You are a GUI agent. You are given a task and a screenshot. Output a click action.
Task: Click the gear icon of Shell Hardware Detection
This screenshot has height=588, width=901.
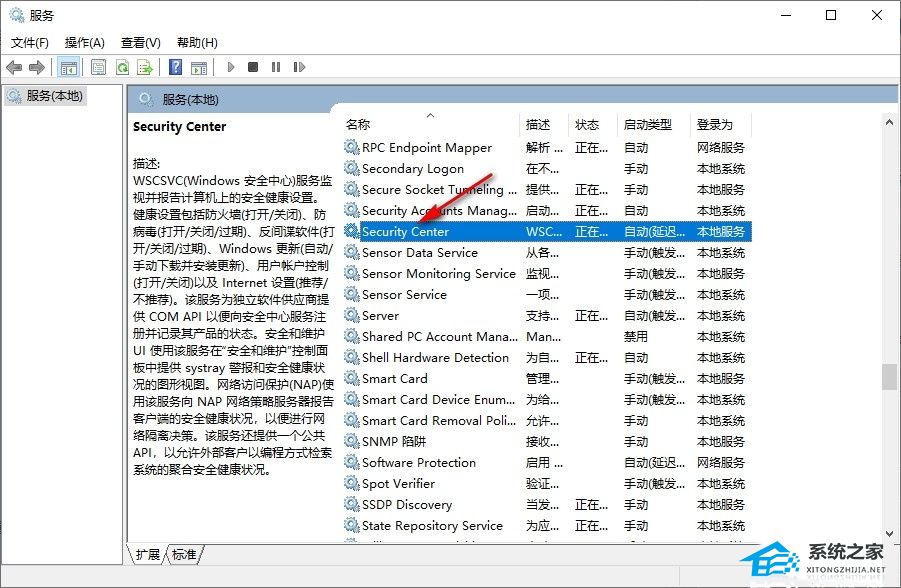352,357
